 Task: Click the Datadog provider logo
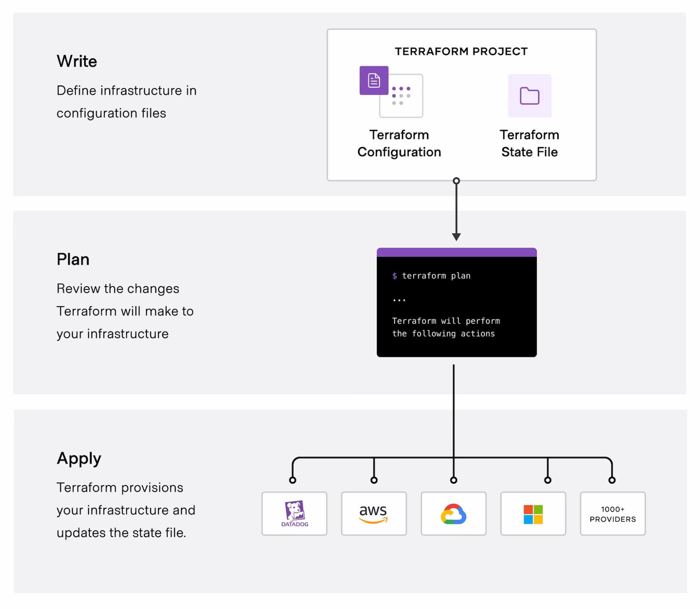point(294,513)
